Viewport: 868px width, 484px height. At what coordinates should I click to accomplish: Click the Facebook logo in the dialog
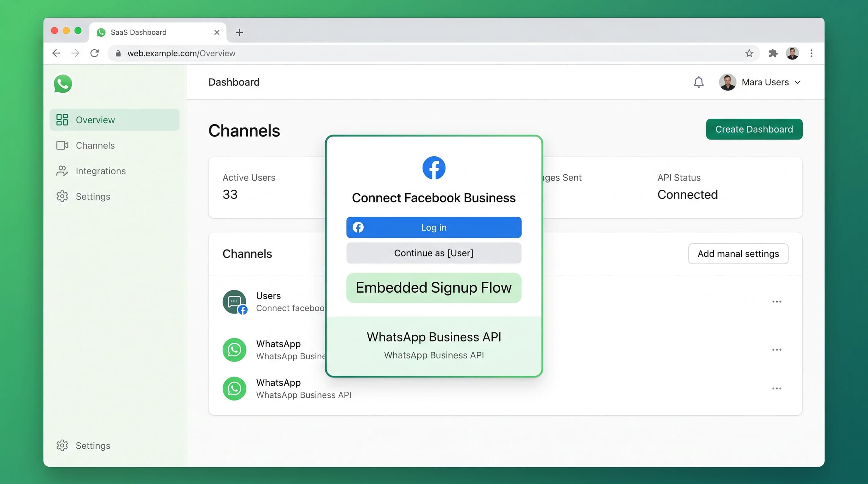(x=434, y=168)
